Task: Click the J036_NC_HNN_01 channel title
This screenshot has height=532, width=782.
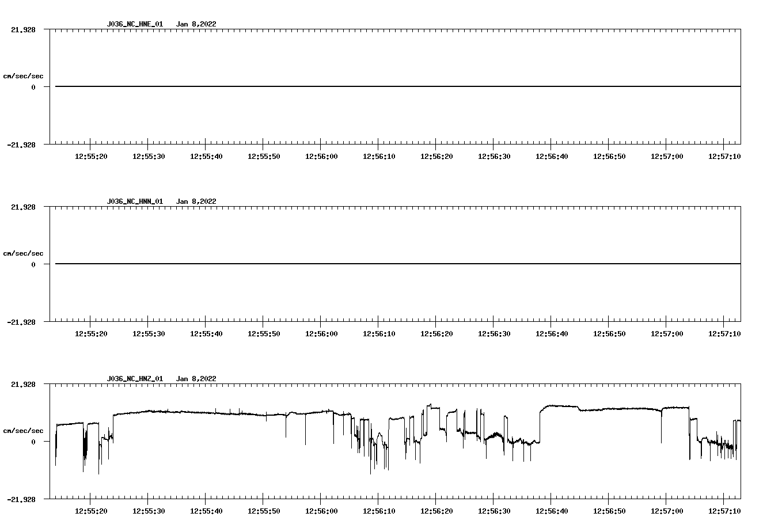Action: click(135, 202)
